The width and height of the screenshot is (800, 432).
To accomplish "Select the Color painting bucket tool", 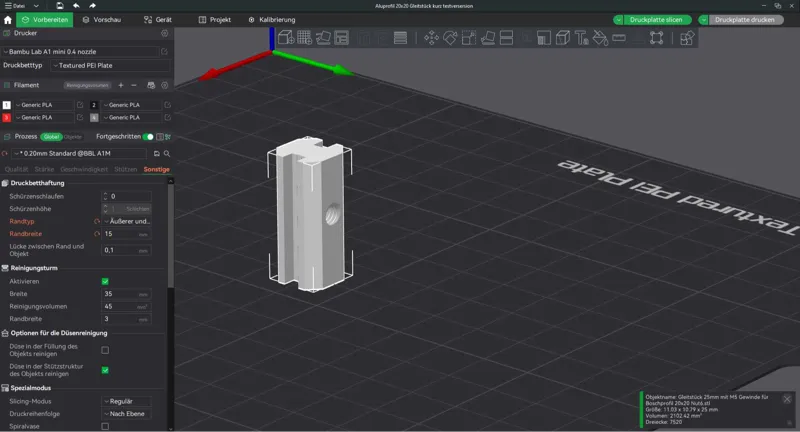I will (600, 38).
